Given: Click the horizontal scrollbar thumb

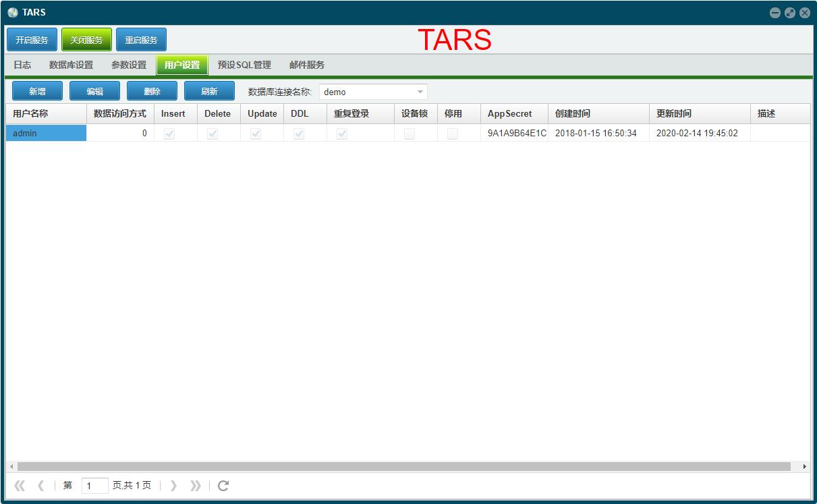Looking at the screenshot, I should pos(403,466).
